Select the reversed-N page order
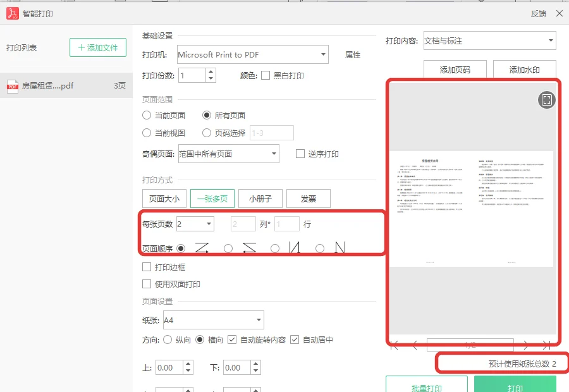Viewport: 569px width, 392px height. [x=275, y=248]
